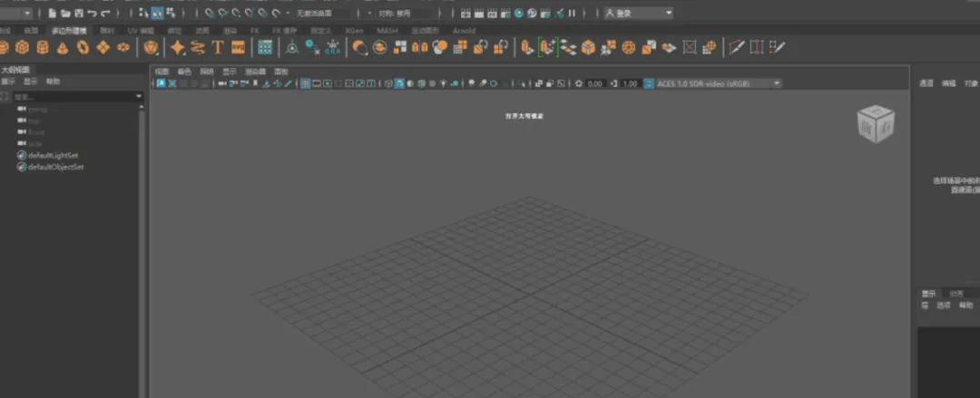Open the symmetry settings dropdown
Screen dimensions: 980x398
[405, 13]
